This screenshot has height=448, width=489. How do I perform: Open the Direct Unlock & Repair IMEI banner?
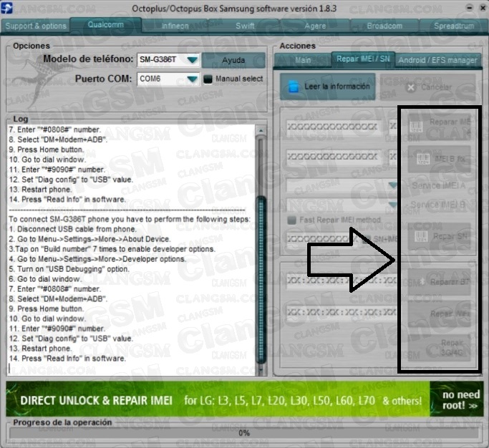coord(218,399)
